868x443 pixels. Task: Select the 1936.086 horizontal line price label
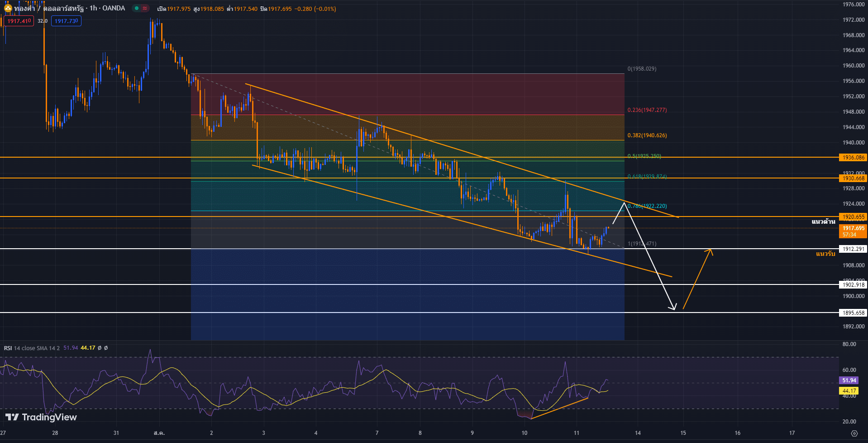(853, 158)
